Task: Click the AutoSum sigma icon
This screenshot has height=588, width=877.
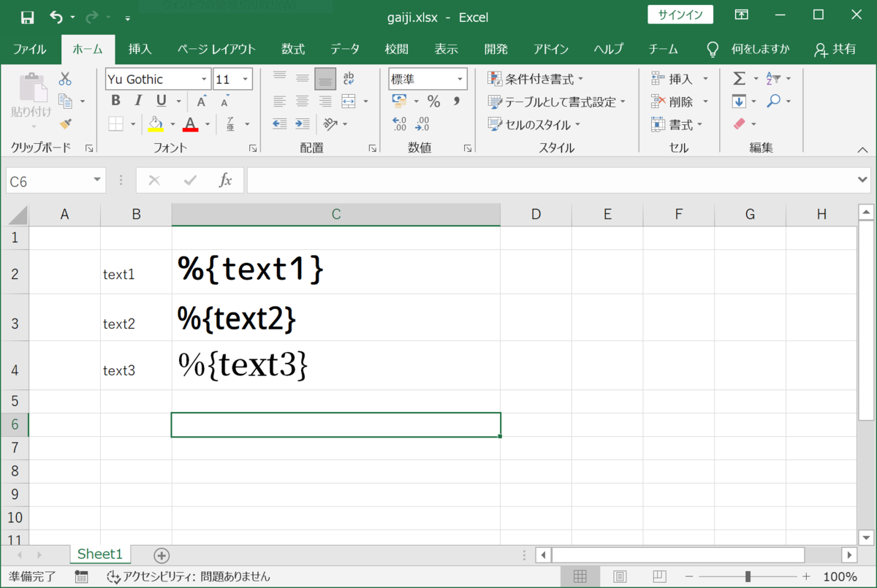Action: (x=740, y=78)
